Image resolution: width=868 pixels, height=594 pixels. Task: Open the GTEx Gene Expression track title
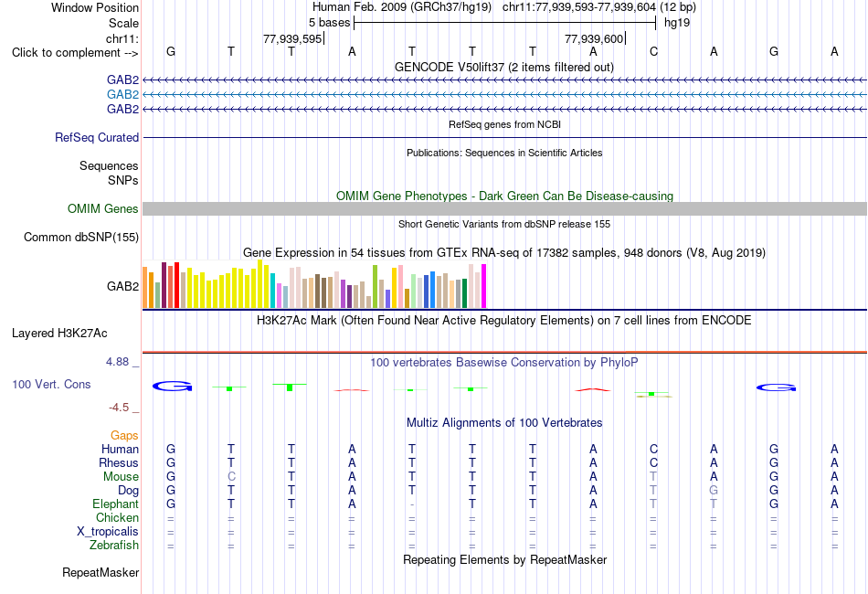click(x=504, y=253)
